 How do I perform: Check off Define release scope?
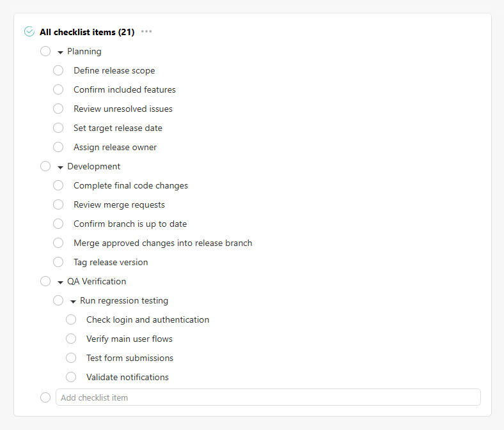(58, 70)
